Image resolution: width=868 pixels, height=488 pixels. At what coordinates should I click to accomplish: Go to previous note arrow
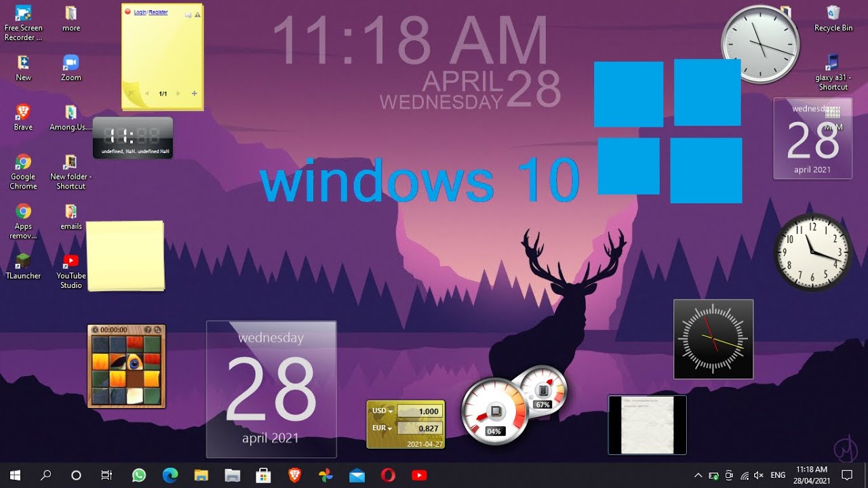[147, 94]
